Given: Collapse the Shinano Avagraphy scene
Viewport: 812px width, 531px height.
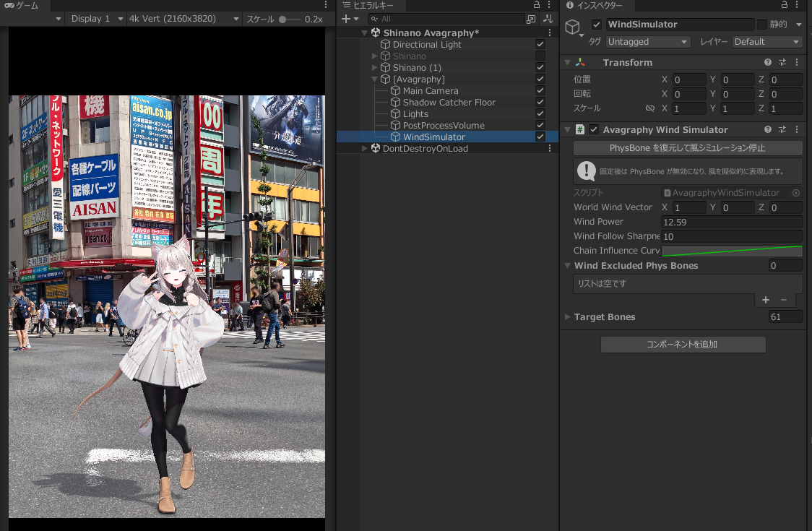Looking at the screenshot, I should tap(365, 33).
